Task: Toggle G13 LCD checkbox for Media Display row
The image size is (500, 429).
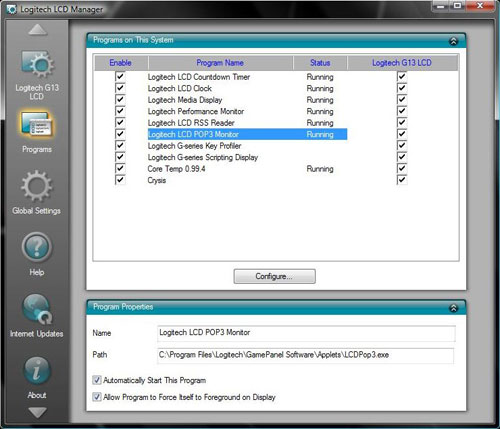Action: (x=402, y=100)
